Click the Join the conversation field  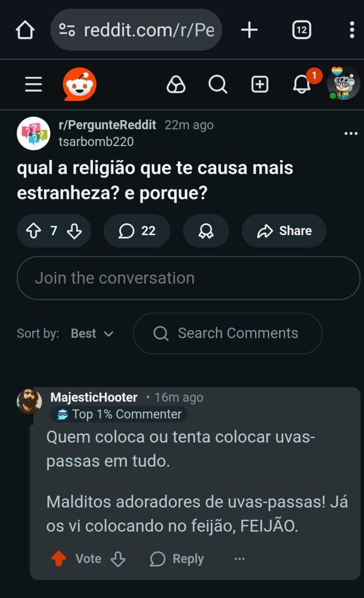point(188,278)
